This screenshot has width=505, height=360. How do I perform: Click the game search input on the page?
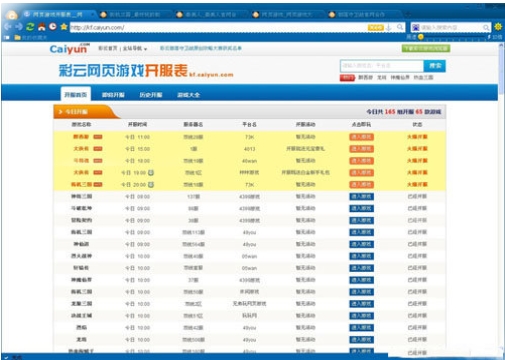382,66
